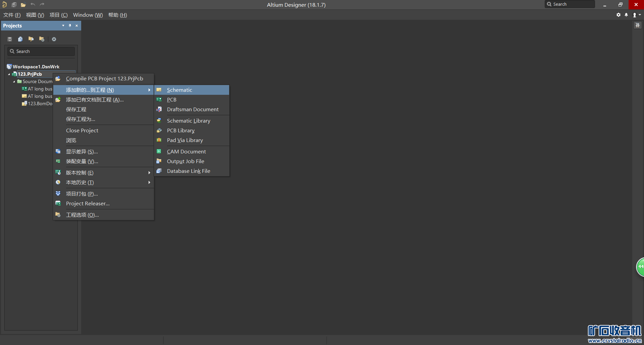The image size is (644, 345).
Task: Open the Window (W) menu
Action: [x=88, y=15]
